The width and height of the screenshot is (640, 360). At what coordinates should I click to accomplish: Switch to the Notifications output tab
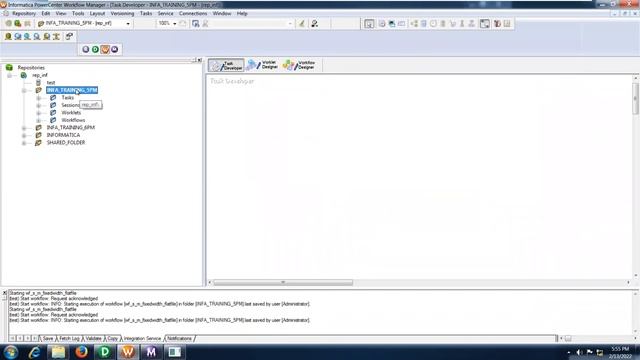(x=180, y=338)
